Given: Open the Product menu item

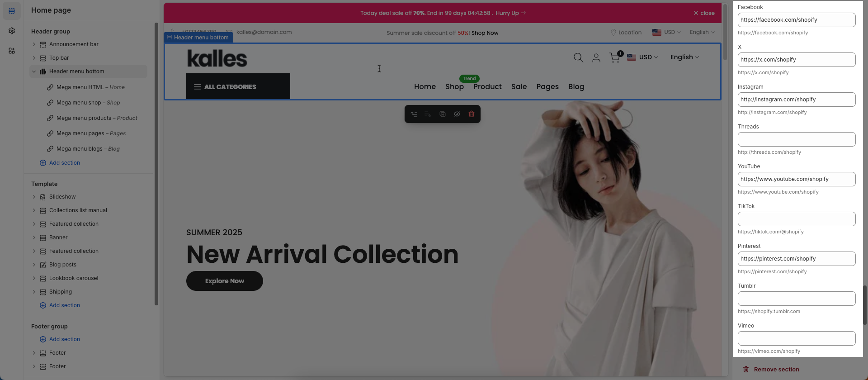Looking at the screenshot, I should 487,87.
